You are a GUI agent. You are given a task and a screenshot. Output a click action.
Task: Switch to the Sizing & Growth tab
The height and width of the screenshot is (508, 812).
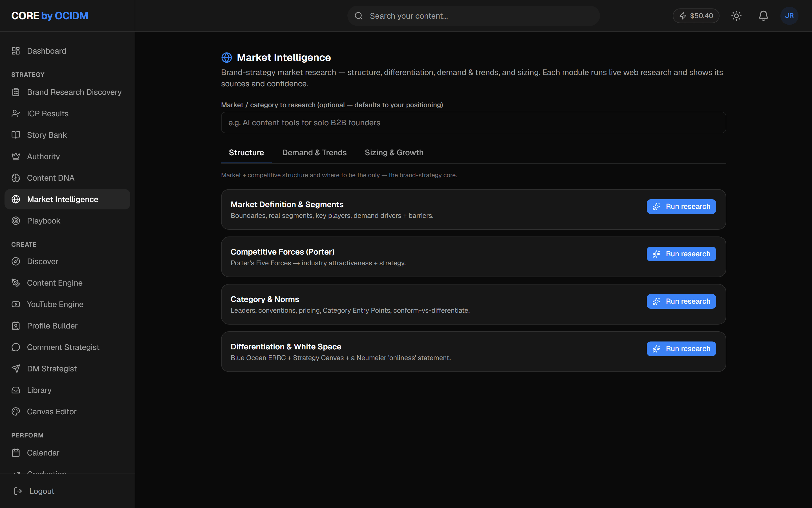(x=394, y=152)
